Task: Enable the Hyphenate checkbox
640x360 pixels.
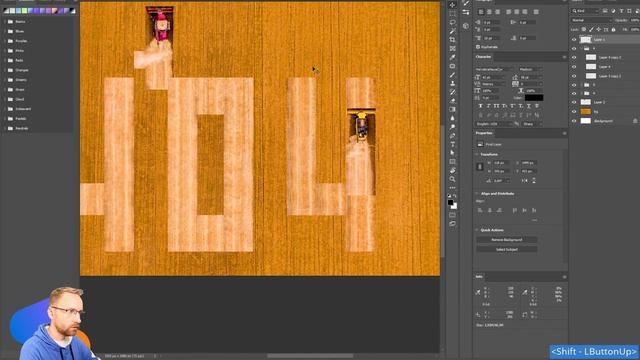Action: click(478, 47)
